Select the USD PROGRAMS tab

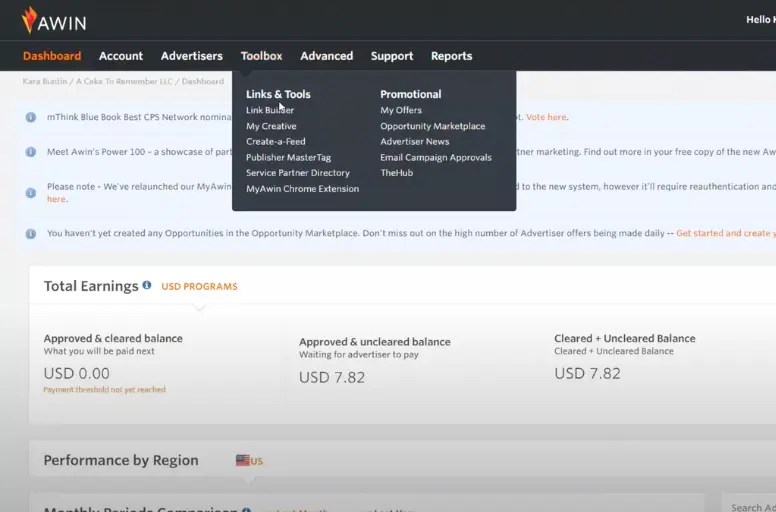[x=199, y=286]
